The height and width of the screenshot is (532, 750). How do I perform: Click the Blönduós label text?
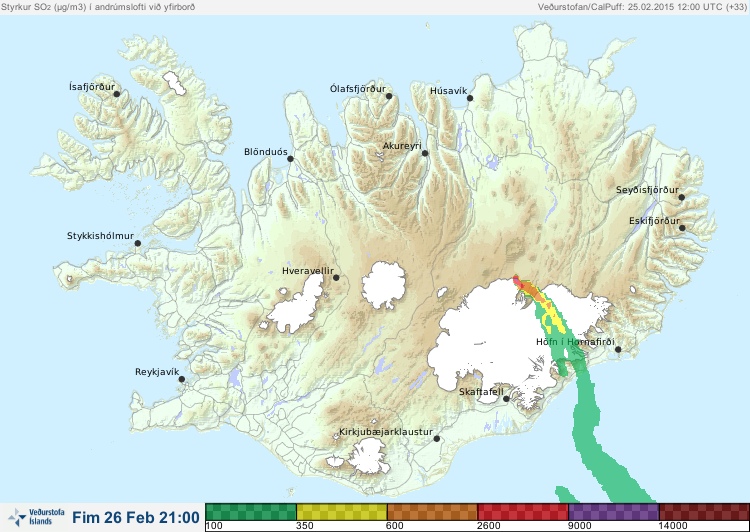266,152
